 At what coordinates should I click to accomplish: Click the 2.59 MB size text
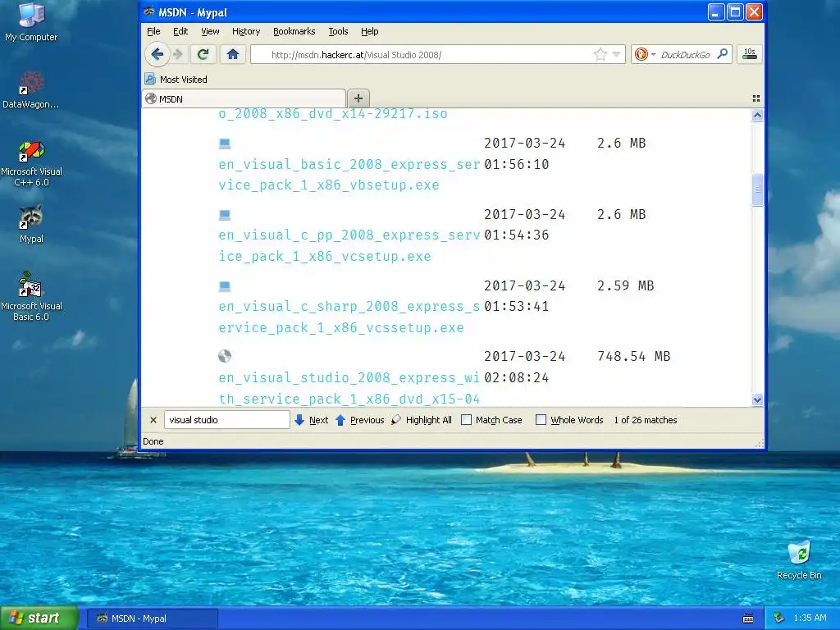[x=626, y=285]
